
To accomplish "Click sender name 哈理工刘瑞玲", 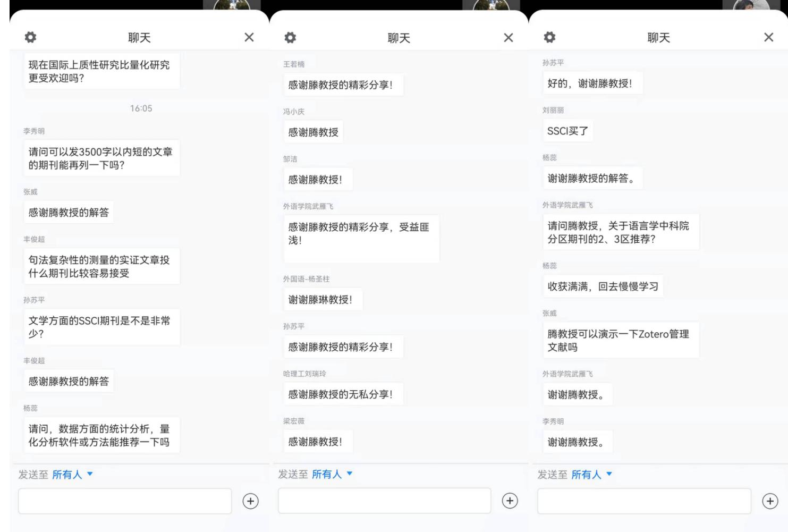I will click(304, 374).
